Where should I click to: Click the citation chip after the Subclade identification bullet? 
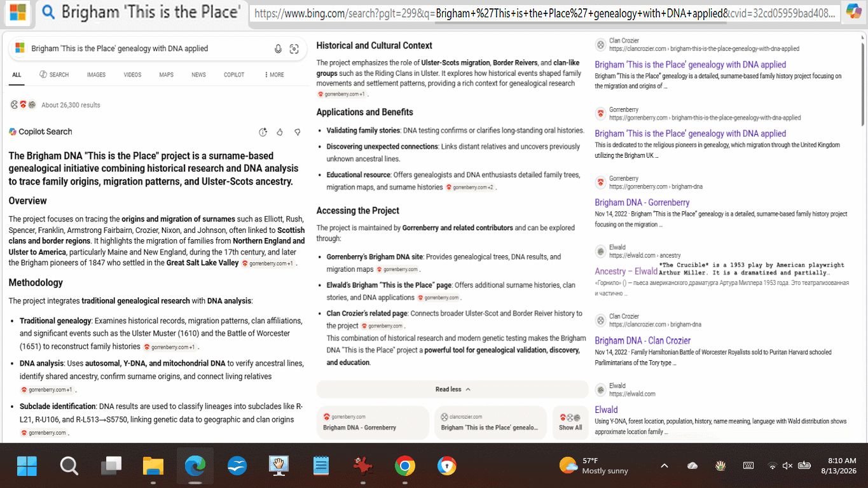[44, 433]
